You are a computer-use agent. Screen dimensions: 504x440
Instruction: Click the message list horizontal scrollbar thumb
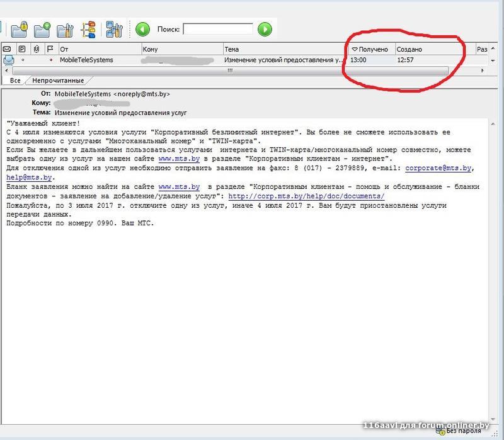point(230,71)
